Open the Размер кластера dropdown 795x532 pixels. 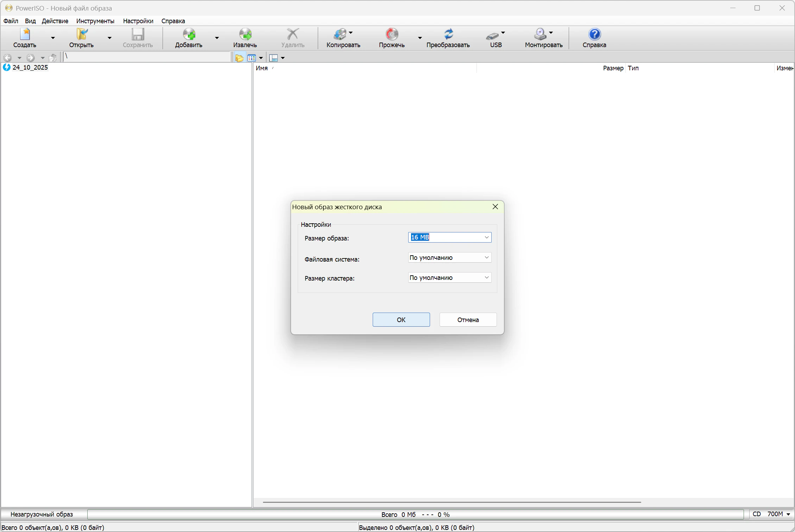pos(486,278)
